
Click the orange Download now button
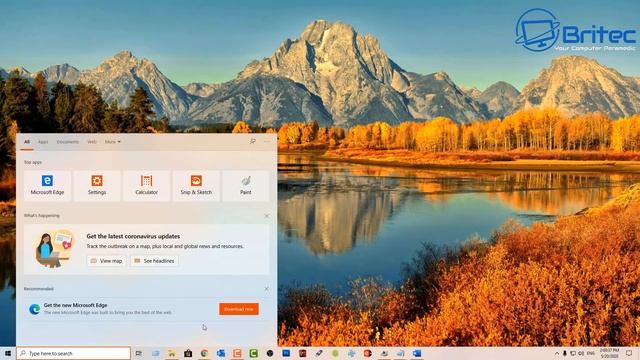point(239,309)
